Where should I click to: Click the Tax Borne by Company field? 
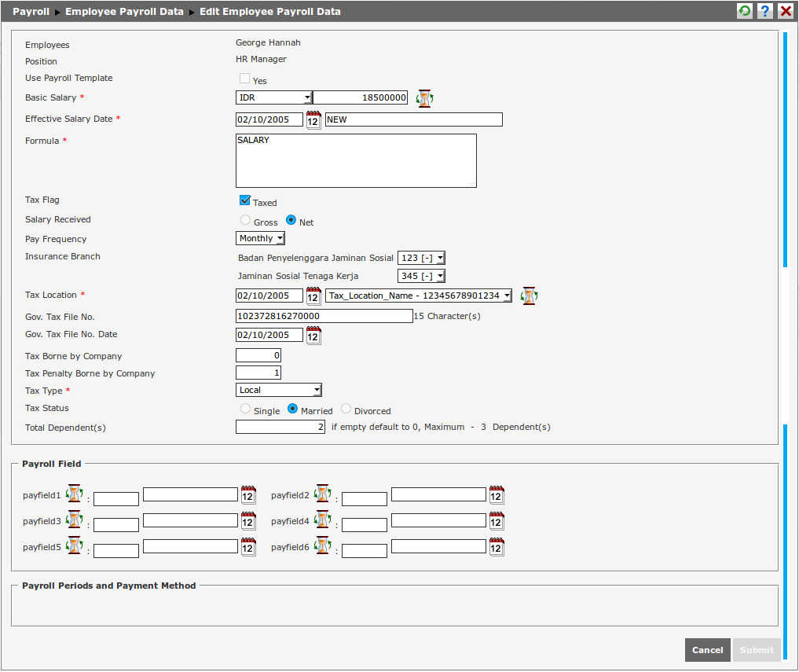pyautogui.click(x=258, y=355)
